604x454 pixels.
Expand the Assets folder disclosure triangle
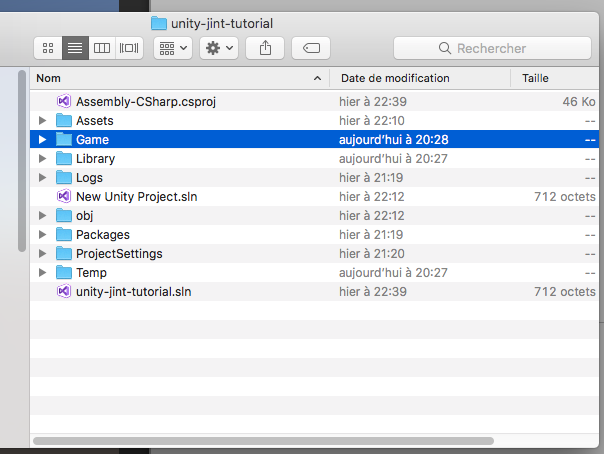[x=42, y=121]
